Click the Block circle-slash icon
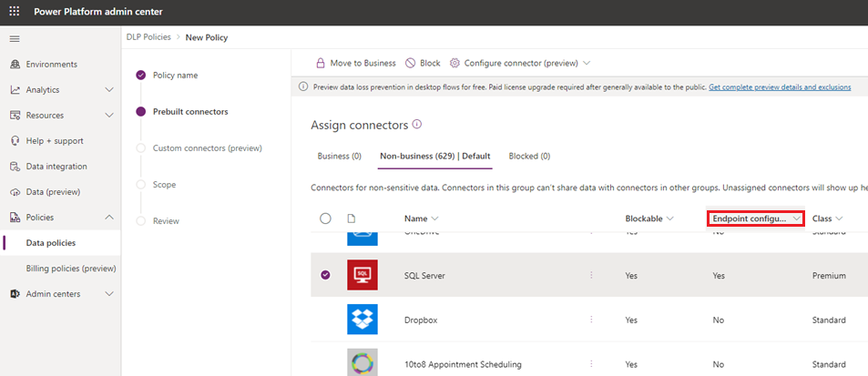The height and width of the screenshot is (376, 868). [410, 63]
